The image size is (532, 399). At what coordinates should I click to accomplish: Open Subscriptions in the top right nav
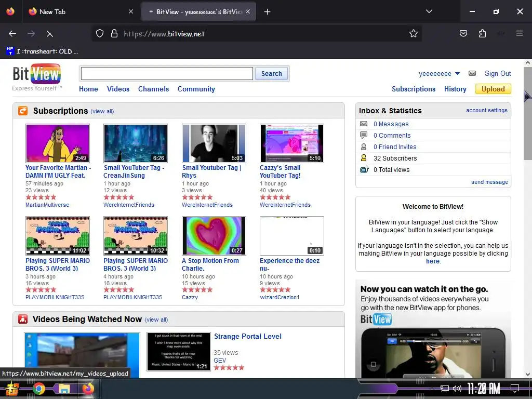pos(414,89)
